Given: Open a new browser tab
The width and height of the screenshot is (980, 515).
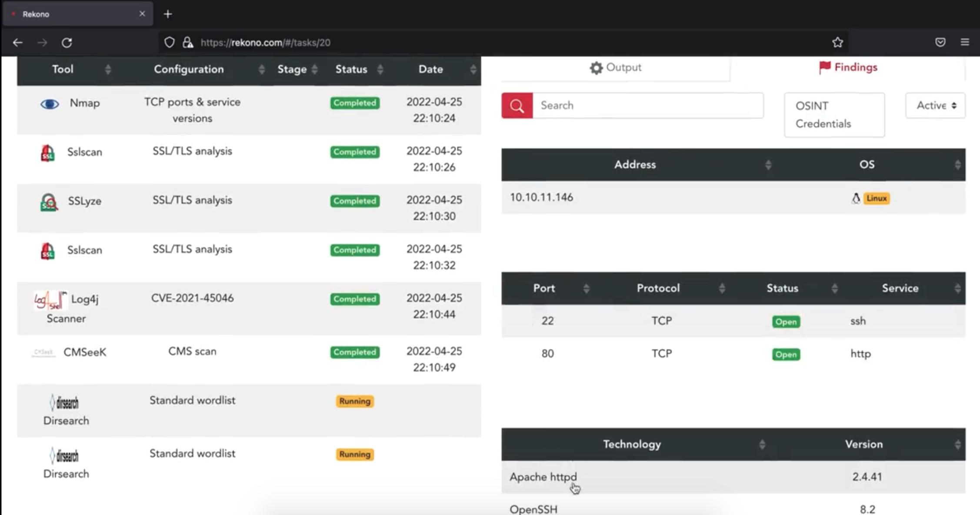Looking at the screenshot, I should pos(168,14).
